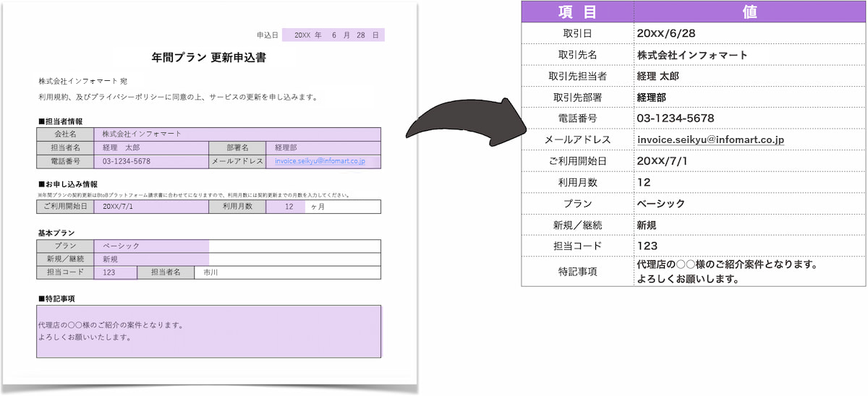Select the 項目 table header

[577, 12]
